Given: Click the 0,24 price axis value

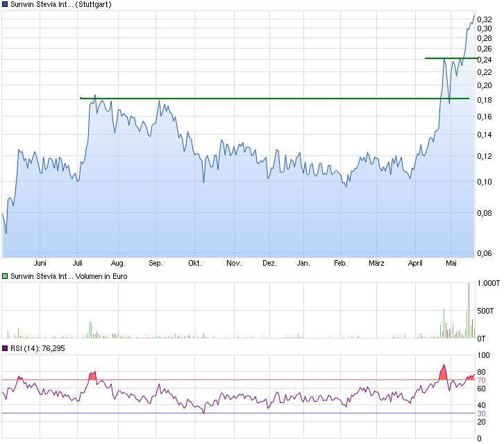Looking at the screenshot, I should click(x=485, y=60).
